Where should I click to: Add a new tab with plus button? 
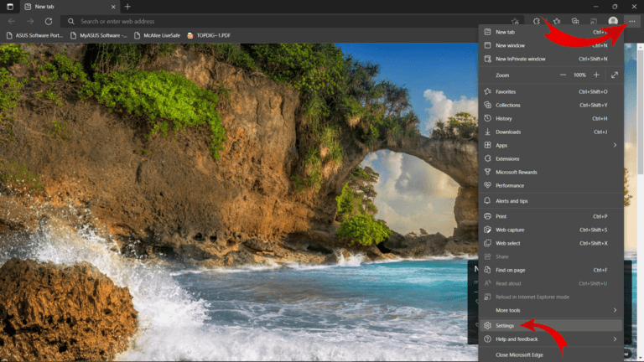(127, 7)
